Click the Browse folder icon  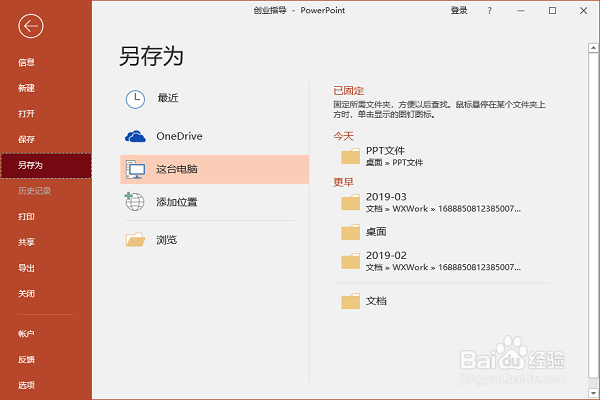coord(135,239)
